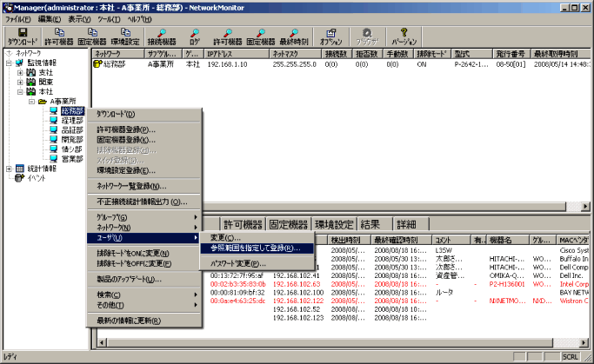Expand the 支社 tree node
Viewport: 594px width, 364px height.
pos(20,72)
